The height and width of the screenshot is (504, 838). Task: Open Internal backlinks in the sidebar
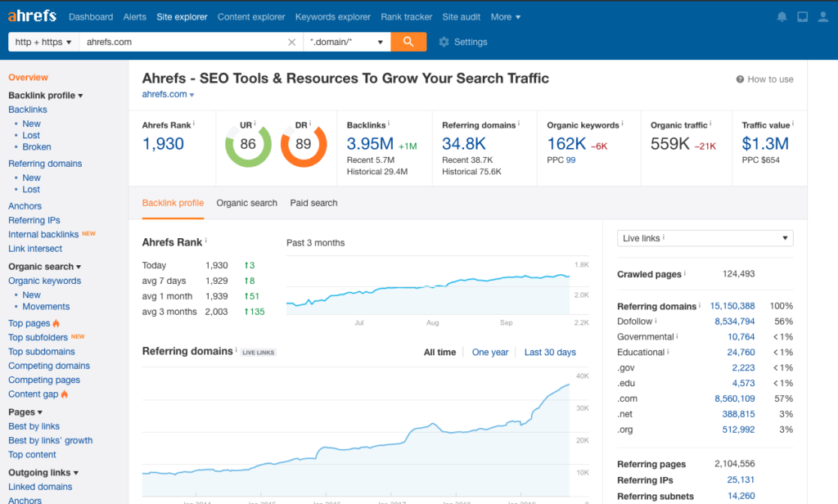(x=43, y=235)
